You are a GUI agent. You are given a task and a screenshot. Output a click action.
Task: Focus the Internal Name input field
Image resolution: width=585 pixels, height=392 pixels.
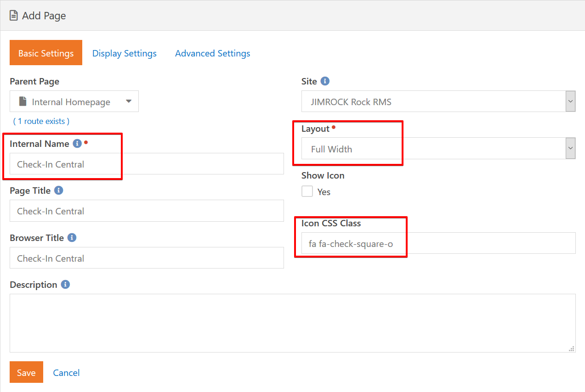pos(147,164)
